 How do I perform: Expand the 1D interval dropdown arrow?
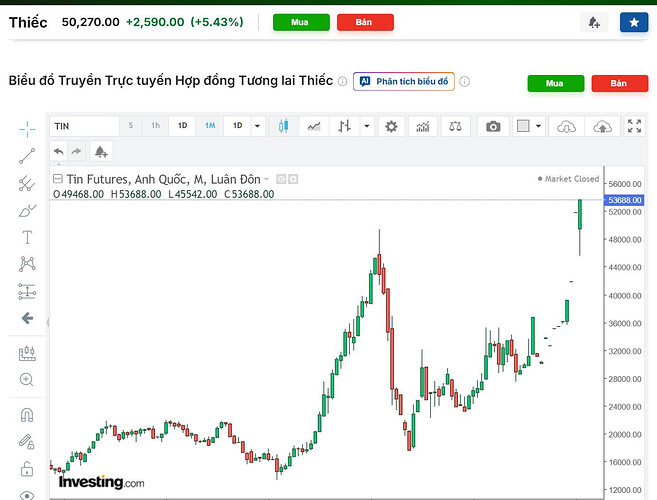(x=257, y=126)
